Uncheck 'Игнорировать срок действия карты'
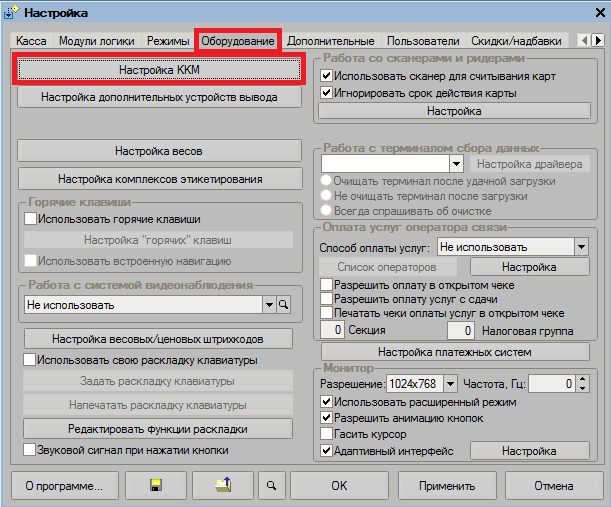 [x=325, y=93]
